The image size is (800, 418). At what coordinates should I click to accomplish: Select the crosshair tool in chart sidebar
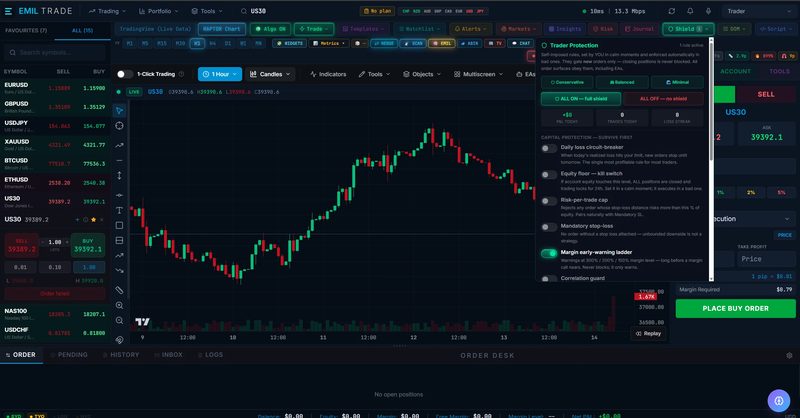point(119,126)
